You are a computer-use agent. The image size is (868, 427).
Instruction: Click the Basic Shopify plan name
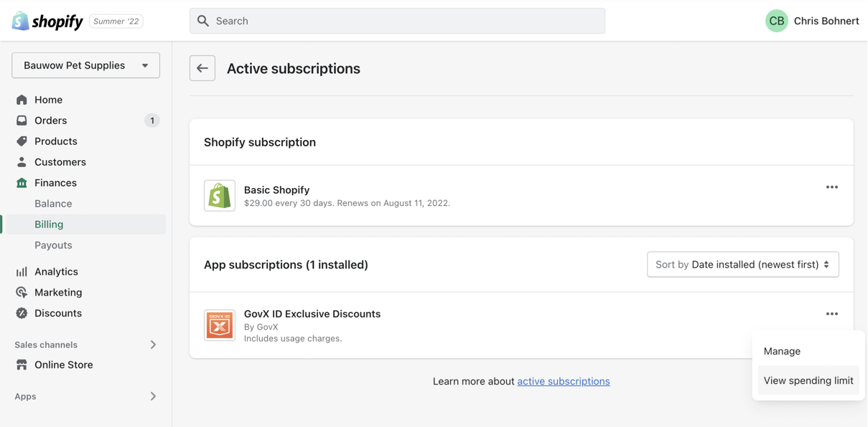[x=276, y=190]
